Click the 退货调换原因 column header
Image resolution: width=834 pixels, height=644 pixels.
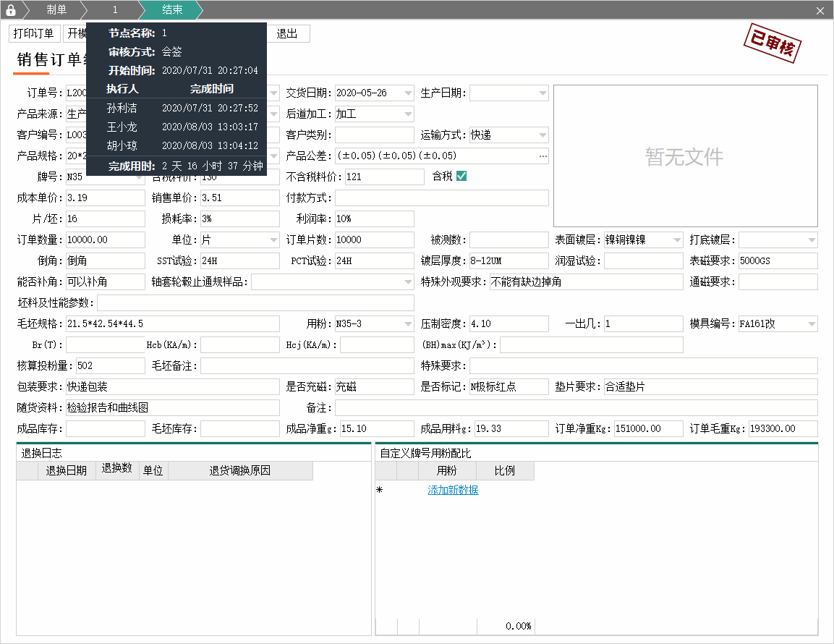pos(240,470)
